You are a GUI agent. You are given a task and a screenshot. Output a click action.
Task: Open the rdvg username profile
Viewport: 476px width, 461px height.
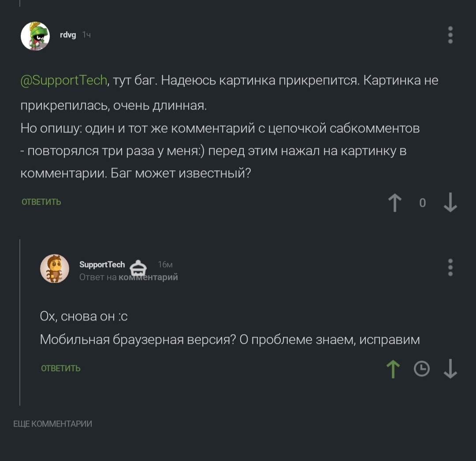[x=68, y=35]
